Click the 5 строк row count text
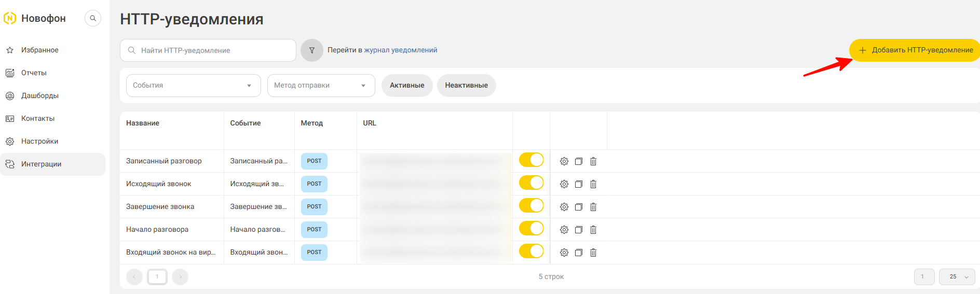The image size is (980, 294). click(551, 277)
